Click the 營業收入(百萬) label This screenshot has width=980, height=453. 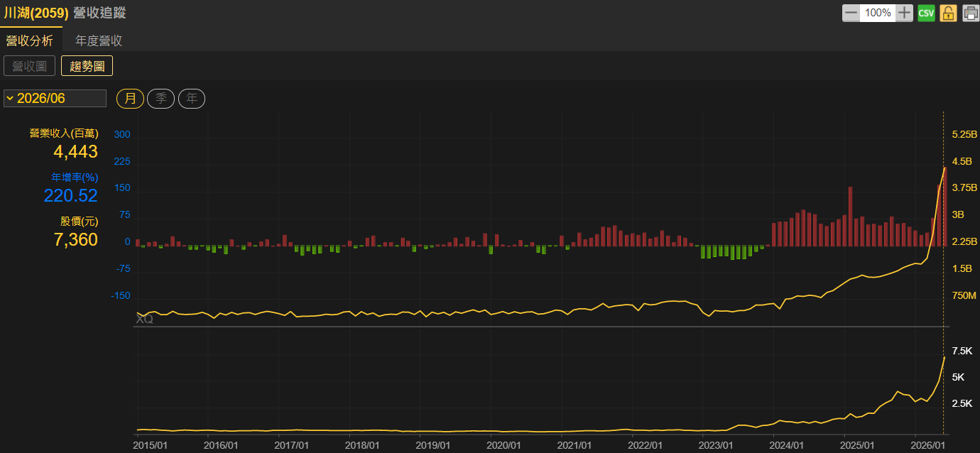(63, 133)
